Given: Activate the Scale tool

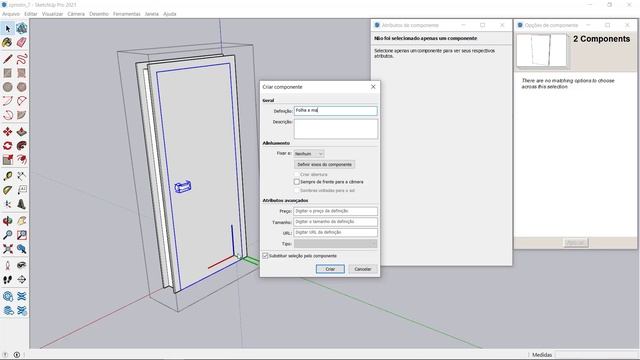Looking at the screenshot, I should 8,160.
